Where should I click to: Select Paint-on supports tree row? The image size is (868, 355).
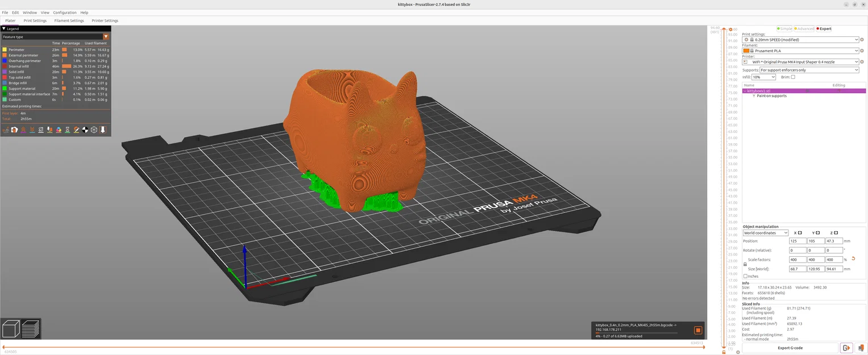tap(804, 96)
